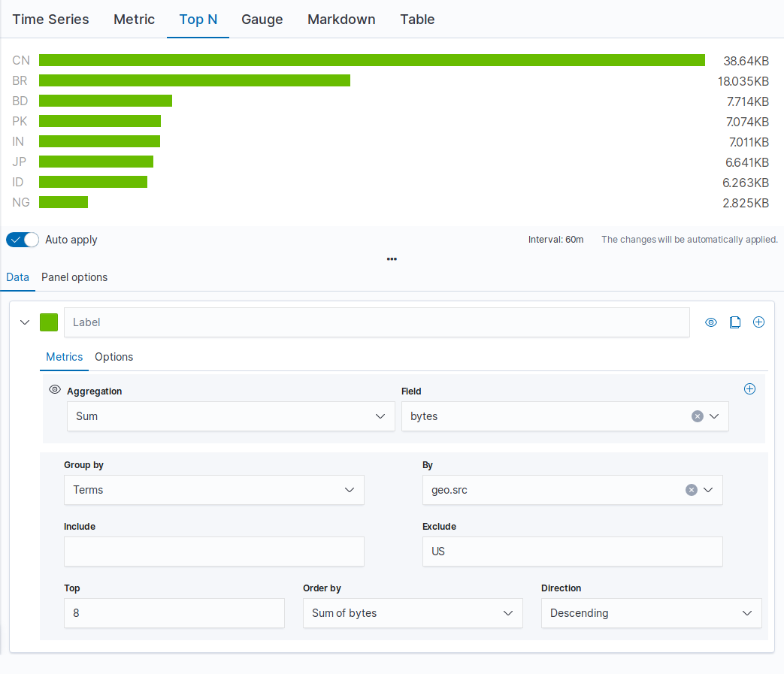Switch to the Time Series tab

point(50,20)
